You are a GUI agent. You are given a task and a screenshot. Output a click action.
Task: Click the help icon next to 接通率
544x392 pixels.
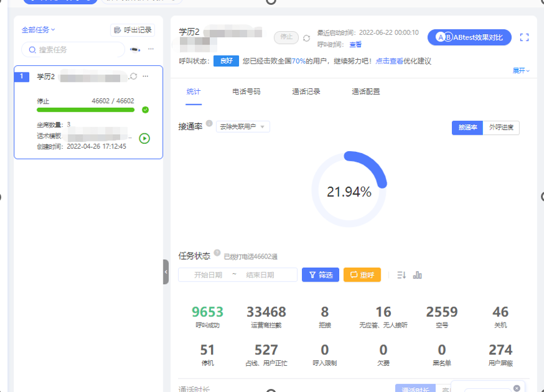click(x=209, y=124)
